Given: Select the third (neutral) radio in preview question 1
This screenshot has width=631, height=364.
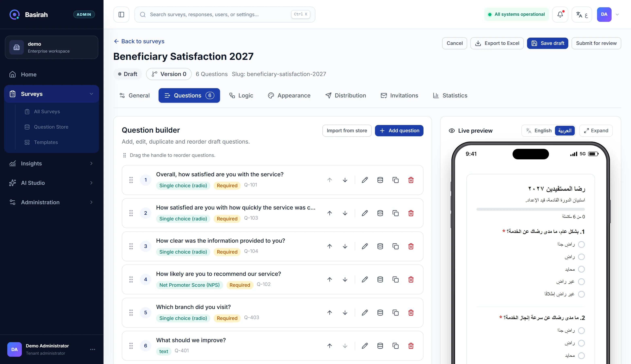Looking at the screenshot, I should tap(581, 269).
